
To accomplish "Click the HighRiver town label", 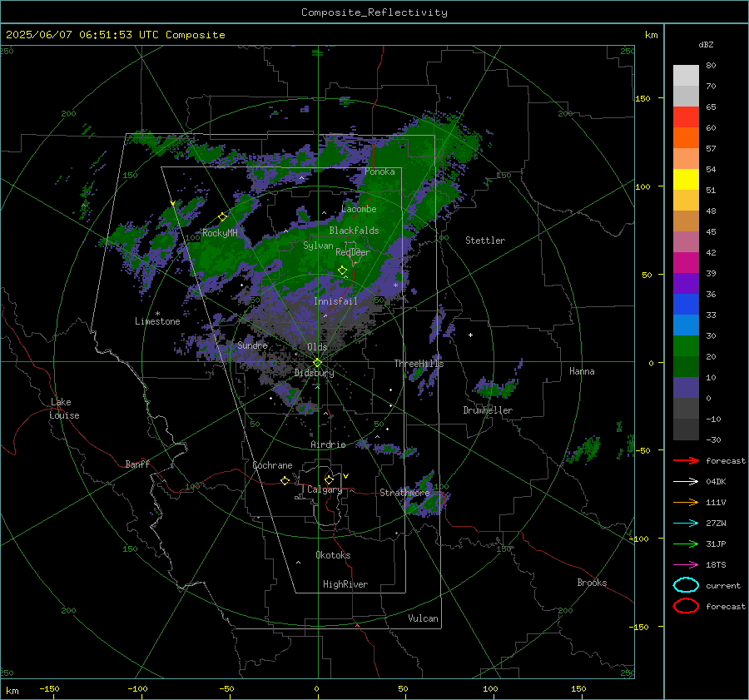I will coord(345,584).
